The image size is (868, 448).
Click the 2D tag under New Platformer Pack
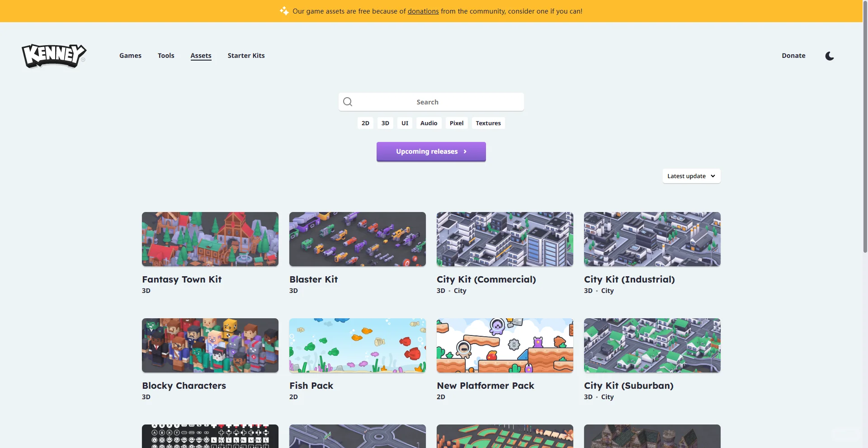[441, 397]
